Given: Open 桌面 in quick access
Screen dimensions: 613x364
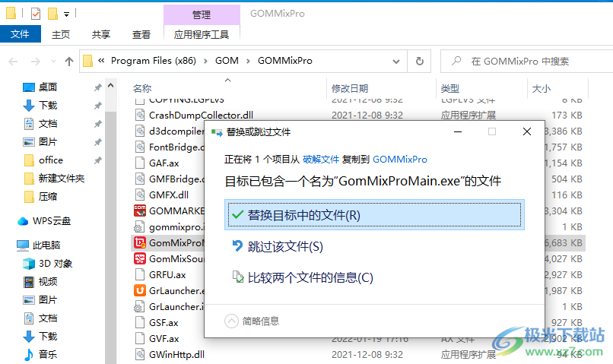Looking at the screenshot, I should (48, 87).
